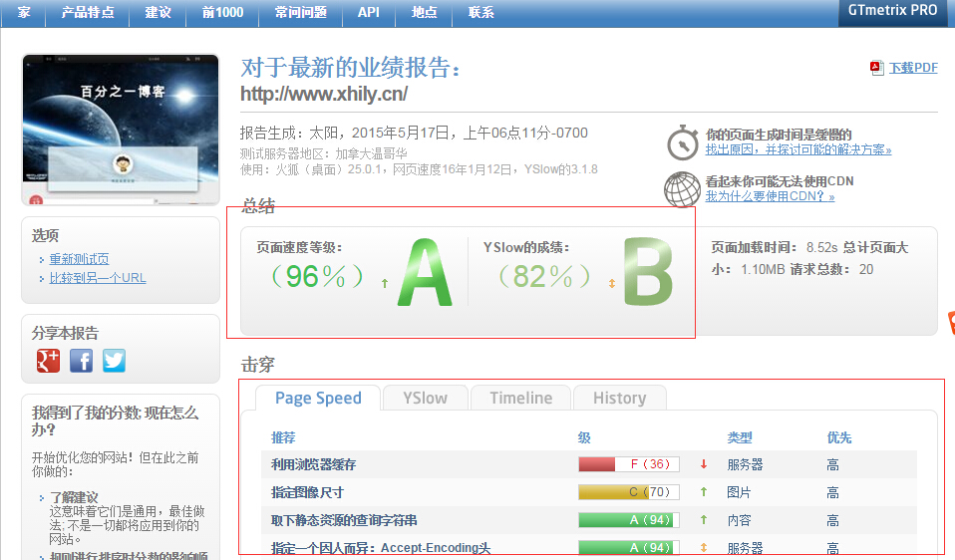Sort by the 级 column header
Image resolution: width=955 pixels, height=560 pixels.
[584, 437]
